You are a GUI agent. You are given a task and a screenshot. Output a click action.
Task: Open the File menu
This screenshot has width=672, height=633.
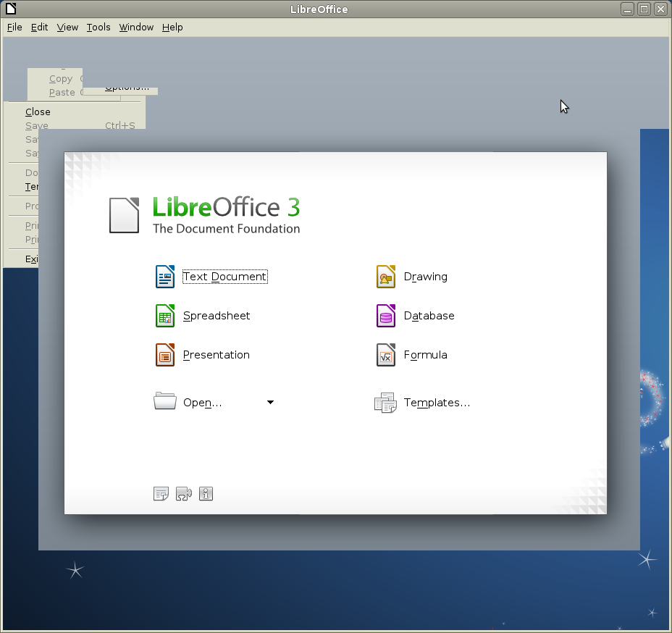(x=14, y=27)
